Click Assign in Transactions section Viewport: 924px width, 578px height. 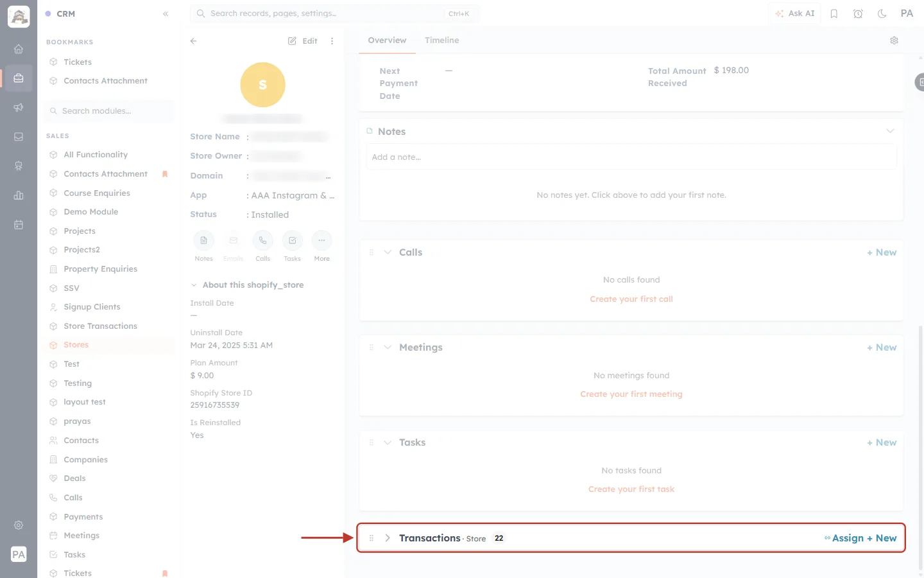pos(844,538)
